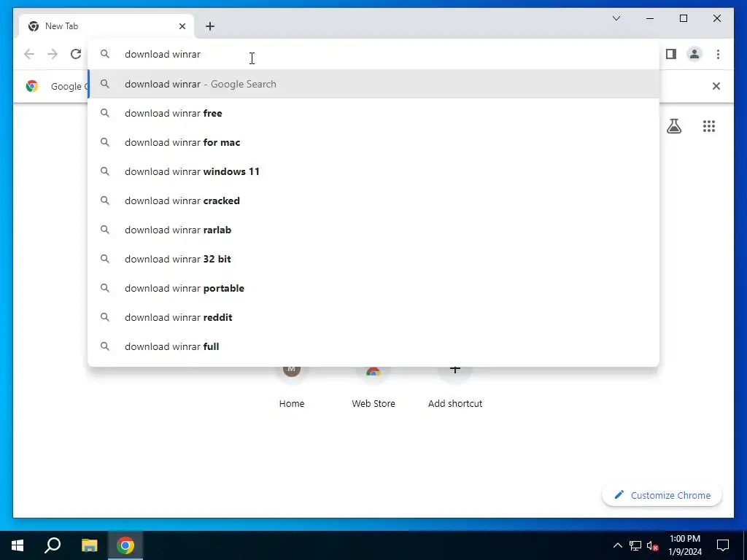Screen dimensions: 747x560
Task: Select the New Tab tab
Action: 107,26
